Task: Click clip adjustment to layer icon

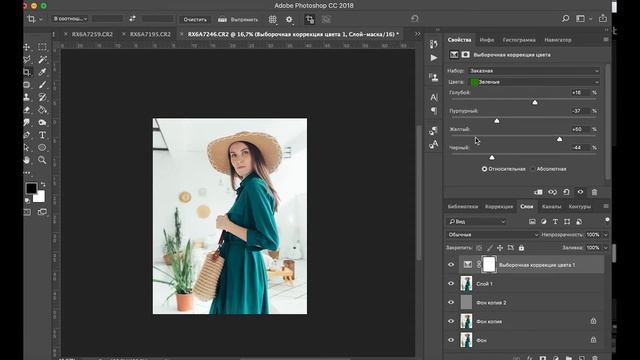Action: 538,192
